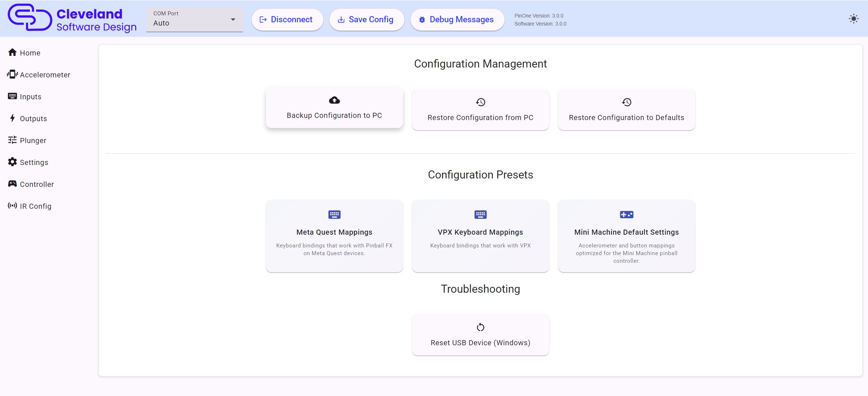Select Restore Configuration from PC

tap(480, 110)
